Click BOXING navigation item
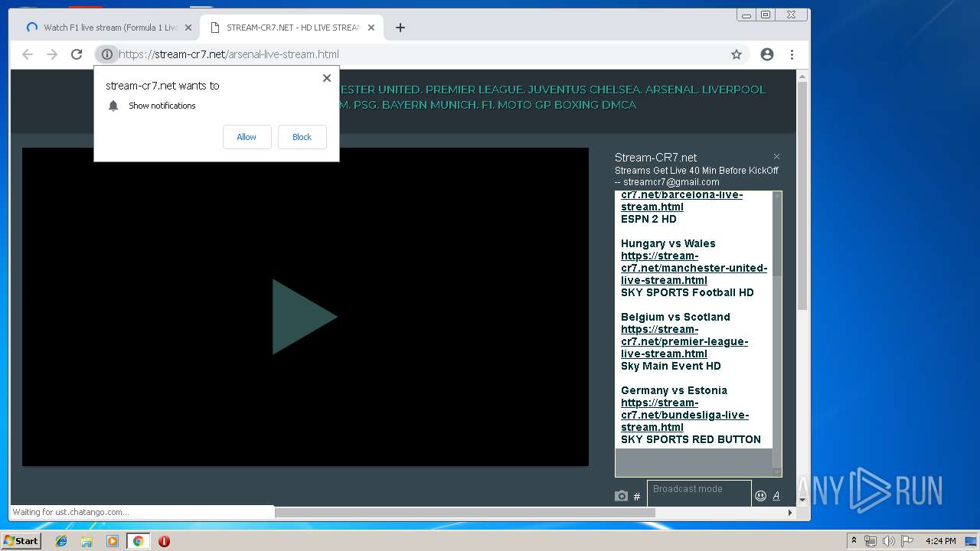The image size is (980, 551). (577, 105)
